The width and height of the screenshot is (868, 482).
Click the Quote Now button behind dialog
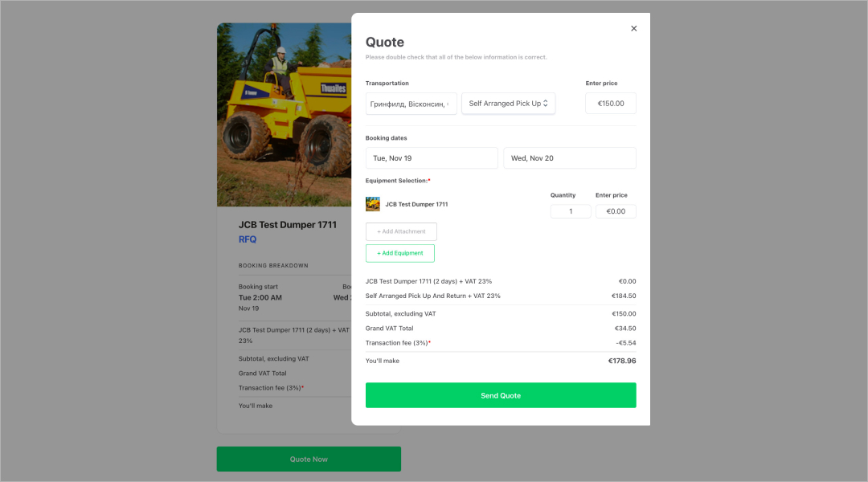(309, 459)
